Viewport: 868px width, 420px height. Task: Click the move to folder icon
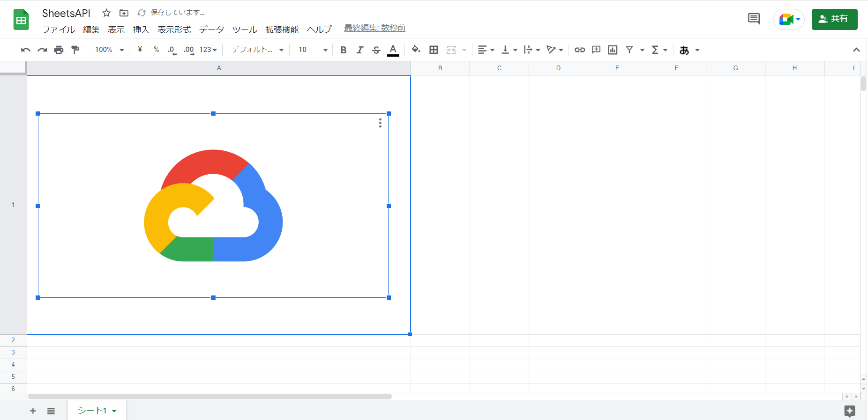(124, 13)
